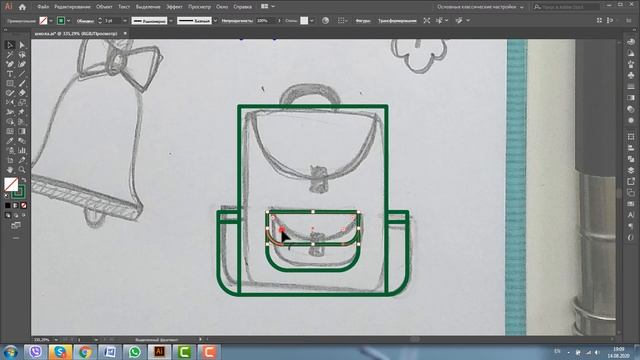The image size is (640, 360).
Task: Open the variable width profile dropdown
Action: click(171, 20)
